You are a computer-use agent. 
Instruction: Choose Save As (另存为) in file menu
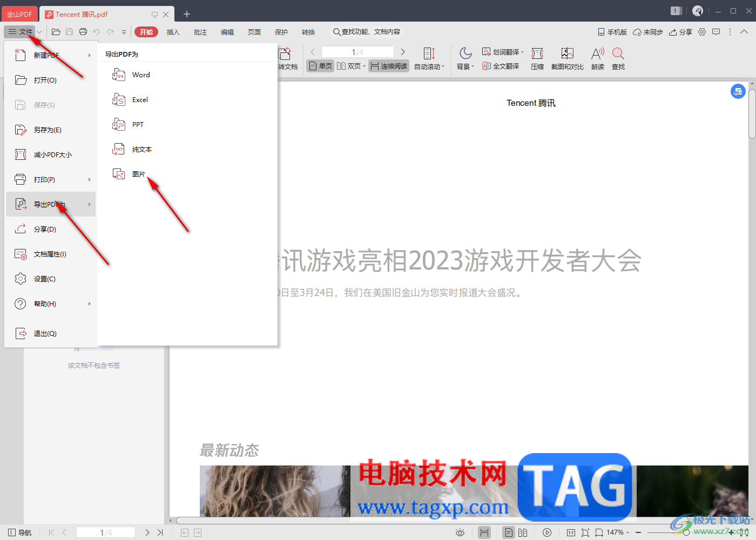click(51, 130)
